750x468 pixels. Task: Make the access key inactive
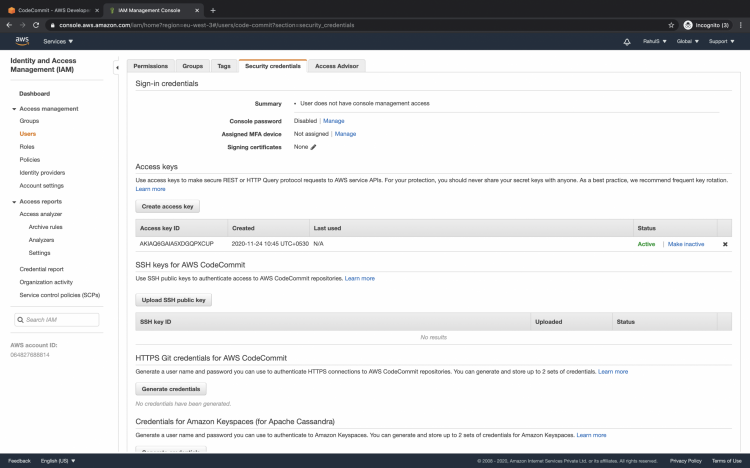(x=686, y=244)
